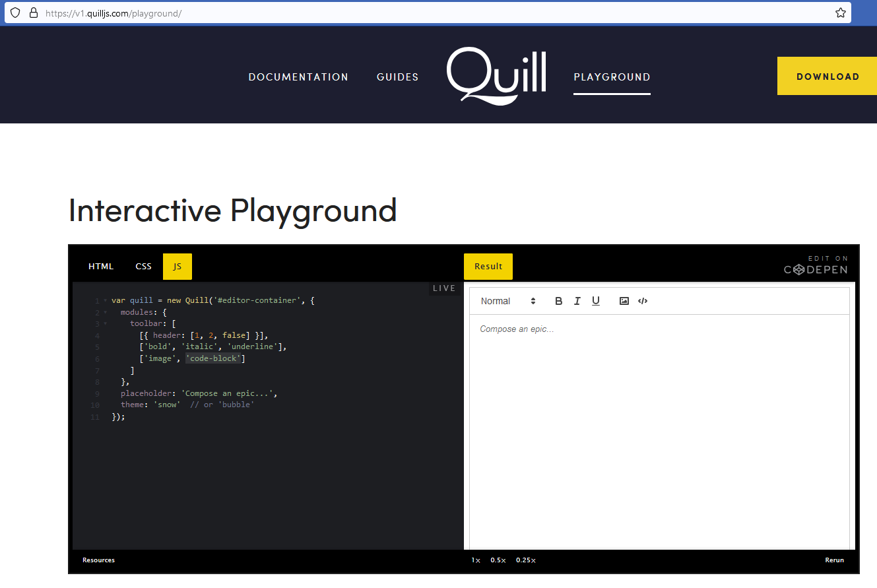The height and width of the screenshot is (588, 877).
Task: Click into the 'Compose an epic...' editor area
Action: tap(659, 432)
